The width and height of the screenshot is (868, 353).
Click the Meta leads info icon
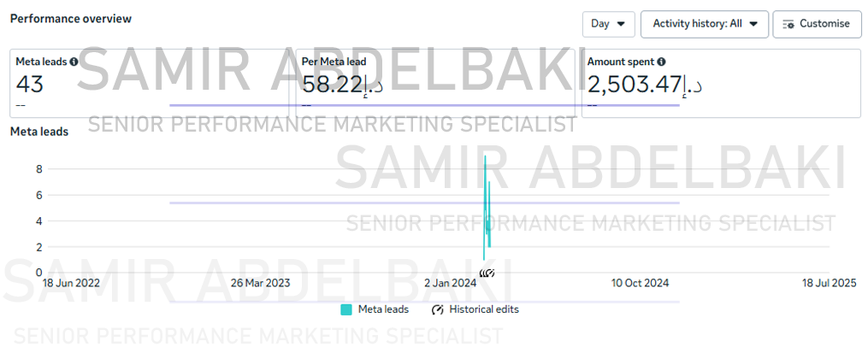[x=74, y=62]
